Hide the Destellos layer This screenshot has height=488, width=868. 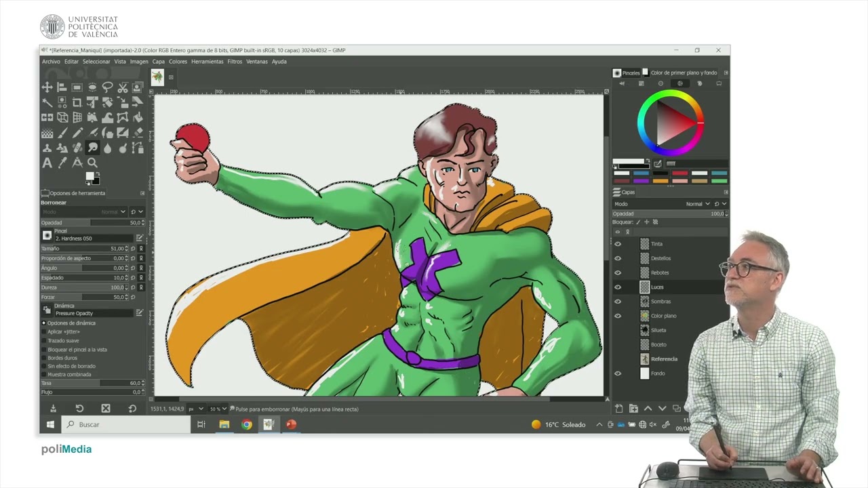pyautogui.click(x=617, y=258)
